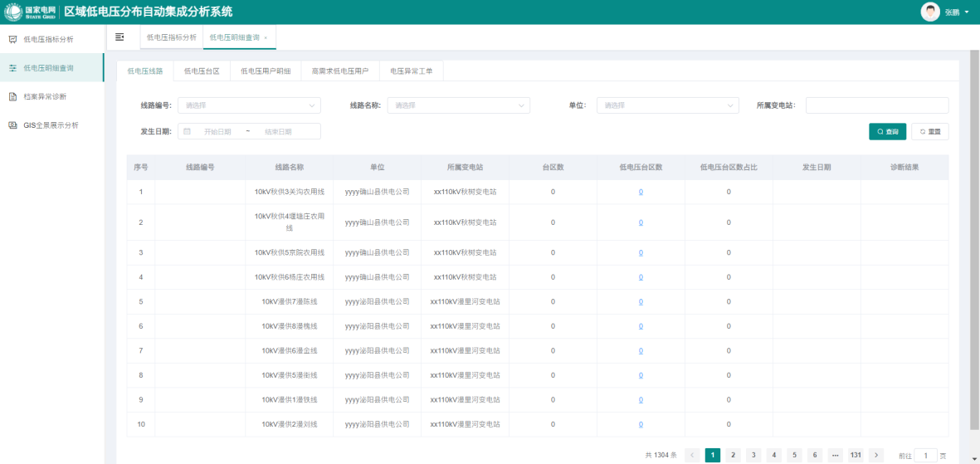Expand the 张鹏 user dropdown arrow
The image size is (980, 464).
click(967, 12)
